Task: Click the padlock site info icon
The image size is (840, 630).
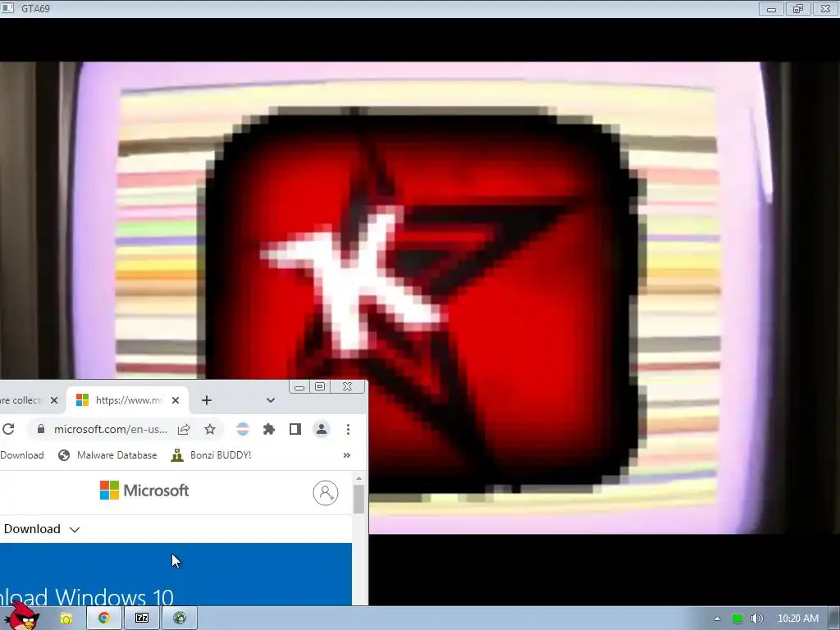Action: [41, 429]
